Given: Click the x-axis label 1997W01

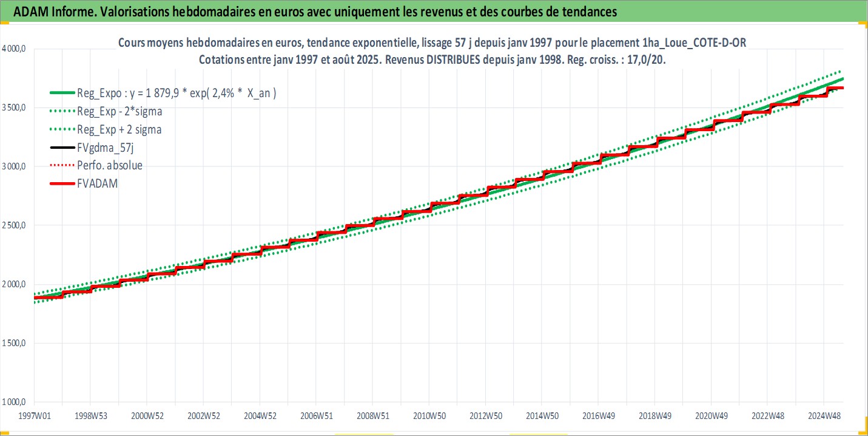Looking at the screenshot, I should point(33,416).
